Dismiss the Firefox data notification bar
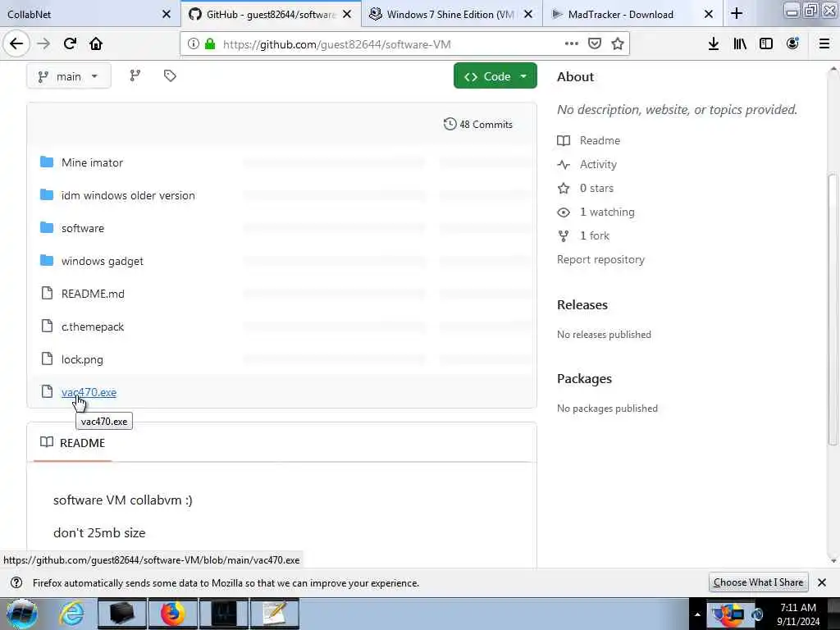 point(822,582)
